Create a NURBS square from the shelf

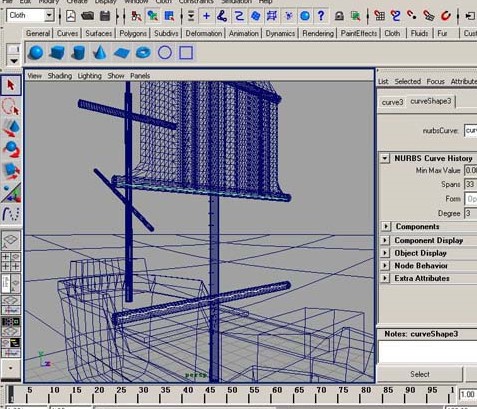(x=186, y=53)
